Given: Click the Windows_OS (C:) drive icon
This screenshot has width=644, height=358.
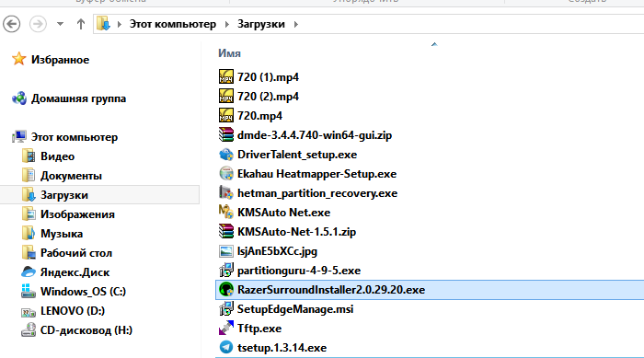Looking at the screenshot, I should [29, 291].
